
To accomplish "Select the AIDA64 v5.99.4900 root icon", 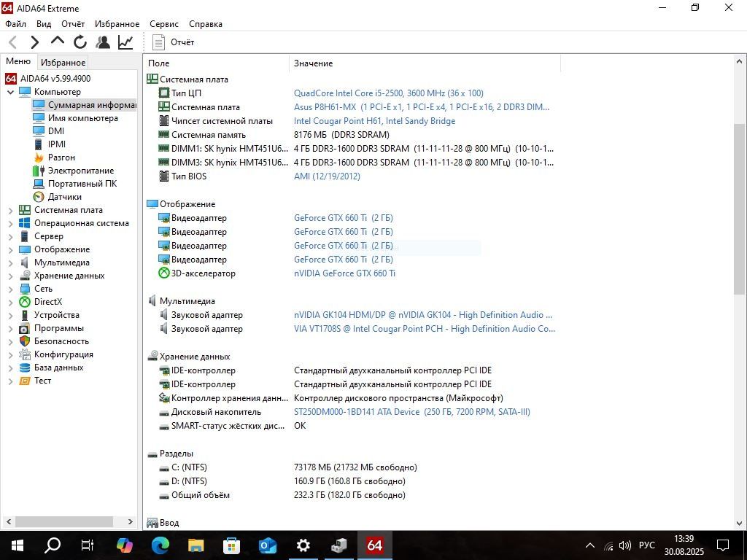I will pyautogui.click(x=11, y=79).
